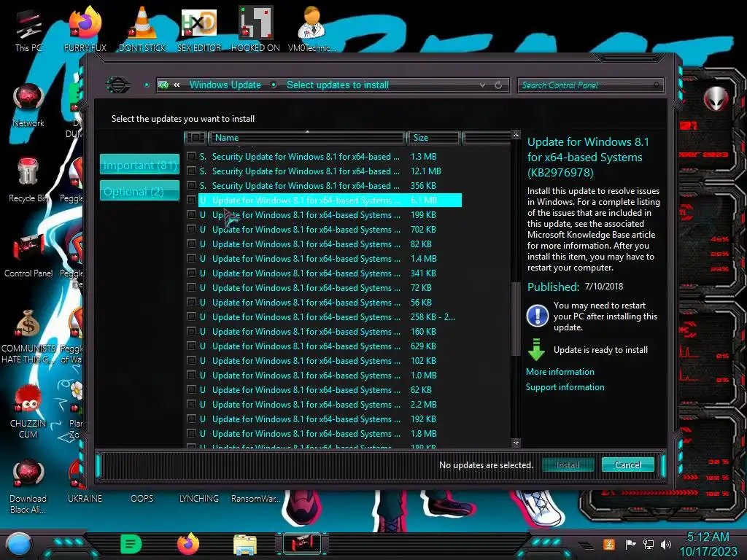Screen dimensions: 747x560
Task: Open the LYNCHING desktop shortcut
Action: tap(198, 498)
